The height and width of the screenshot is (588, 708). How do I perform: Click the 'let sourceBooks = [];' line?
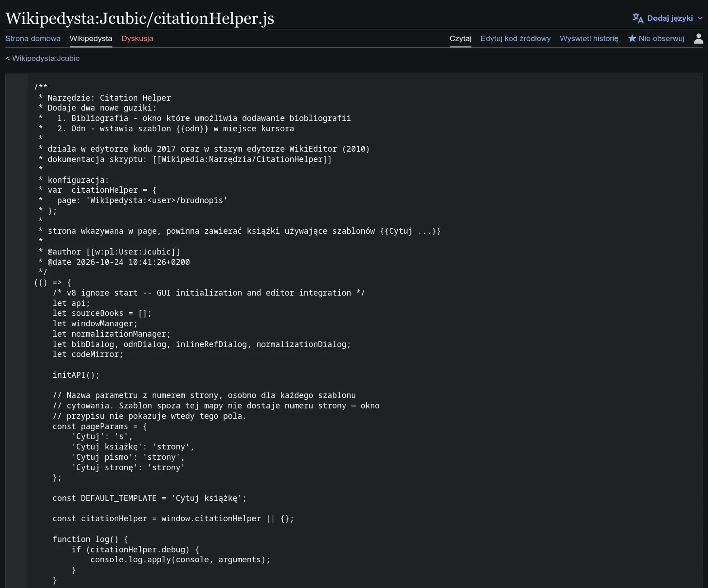(102, 313)
